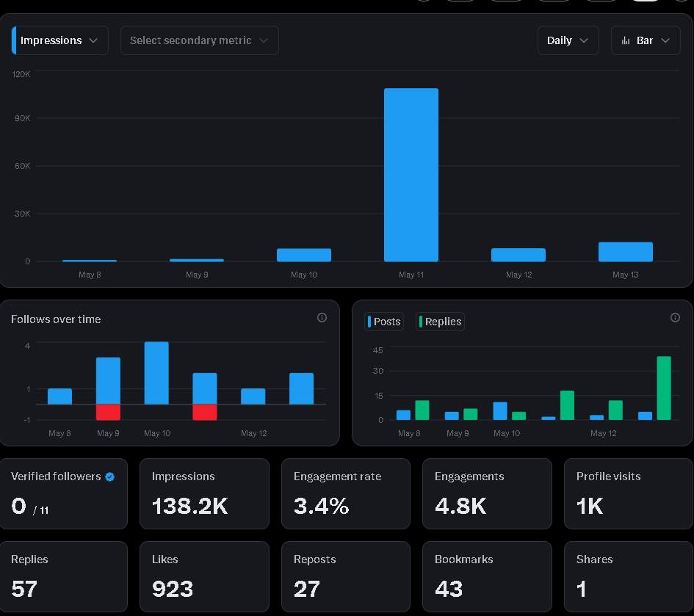Select the Reposts 27 card

[346, 577]
